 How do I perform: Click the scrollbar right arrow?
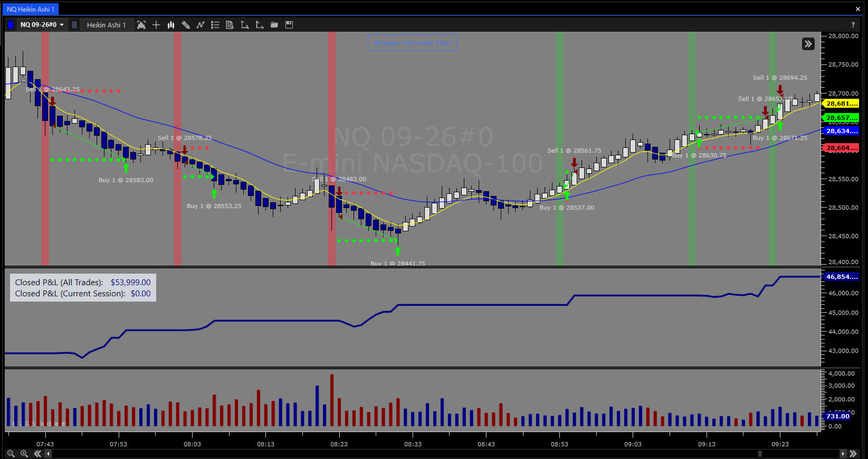843,454
